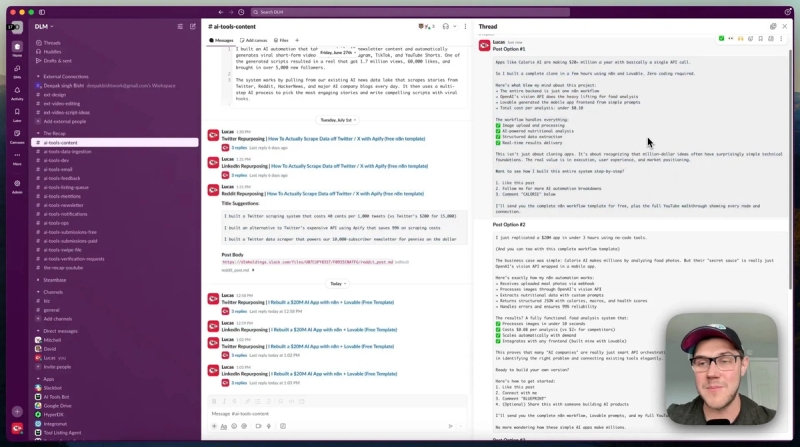Image resolution: width=800 pixels, height=447 pixels.
Task: Click the mention icon in the composer
Action: (x=244, y=426)
